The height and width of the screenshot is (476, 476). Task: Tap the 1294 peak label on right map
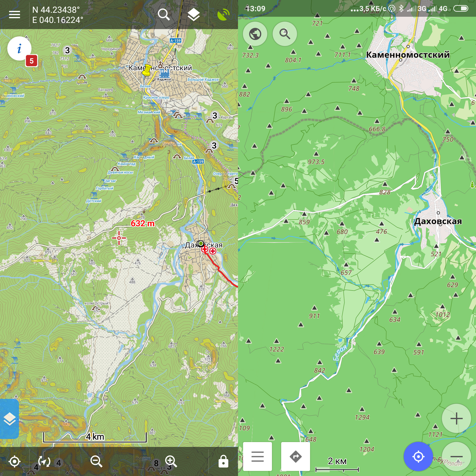pos(362,417)
